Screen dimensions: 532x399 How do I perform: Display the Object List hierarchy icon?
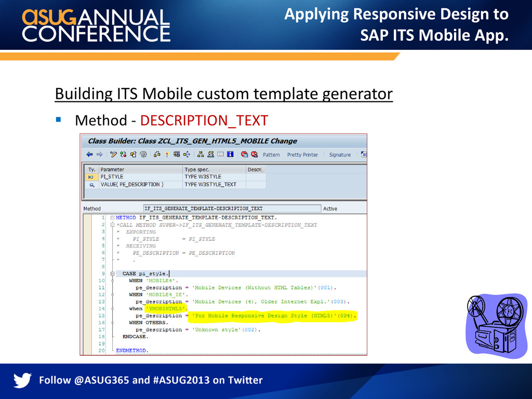[x=201, y=154]
